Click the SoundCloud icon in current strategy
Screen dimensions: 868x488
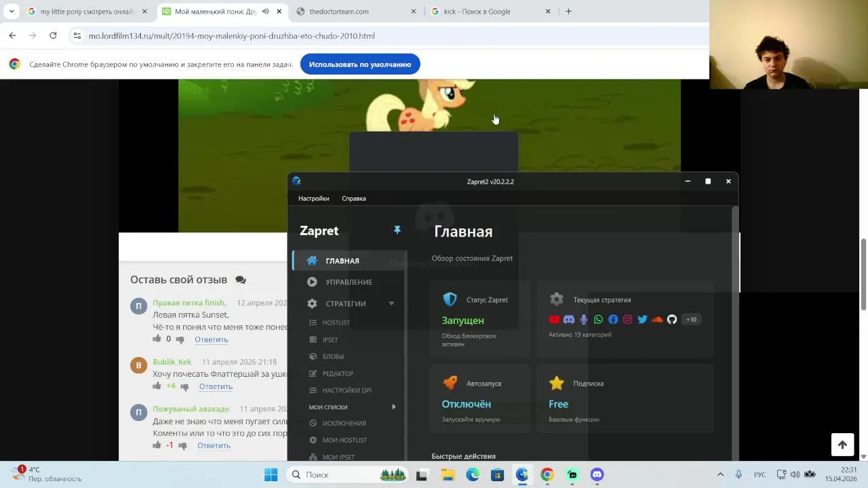point(657,319)
